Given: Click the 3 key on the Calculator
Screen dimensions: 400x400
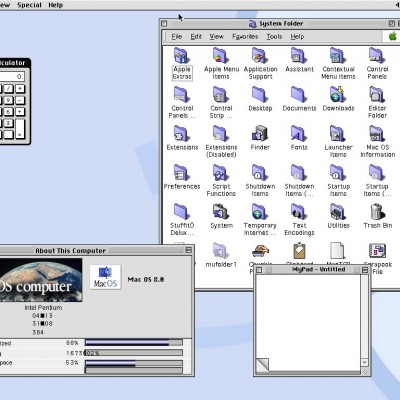Looking at the screenshot, I should tap(8, 123).
